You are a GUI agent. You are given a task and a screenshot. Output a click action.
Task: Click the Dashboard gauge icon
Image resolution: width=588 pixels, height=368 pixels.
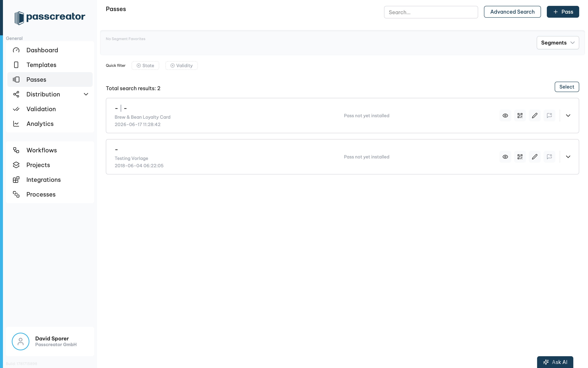pos(16,50)
